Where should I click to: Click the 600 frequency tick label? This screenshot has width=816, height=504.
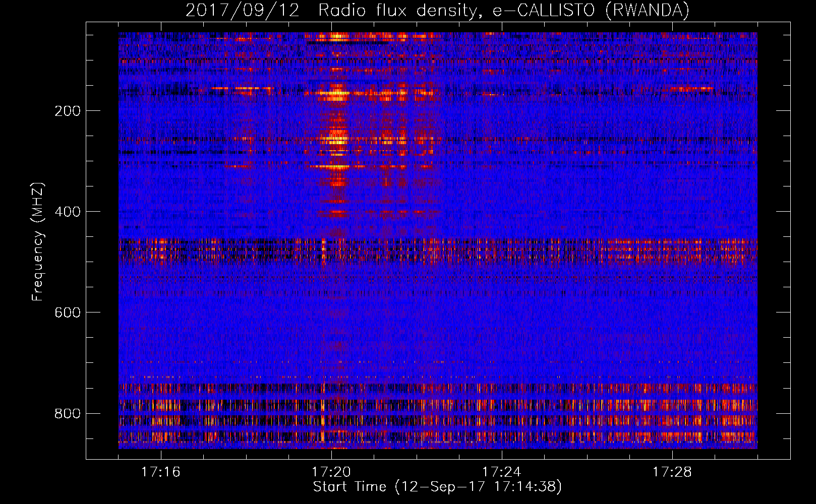point(67,312)
